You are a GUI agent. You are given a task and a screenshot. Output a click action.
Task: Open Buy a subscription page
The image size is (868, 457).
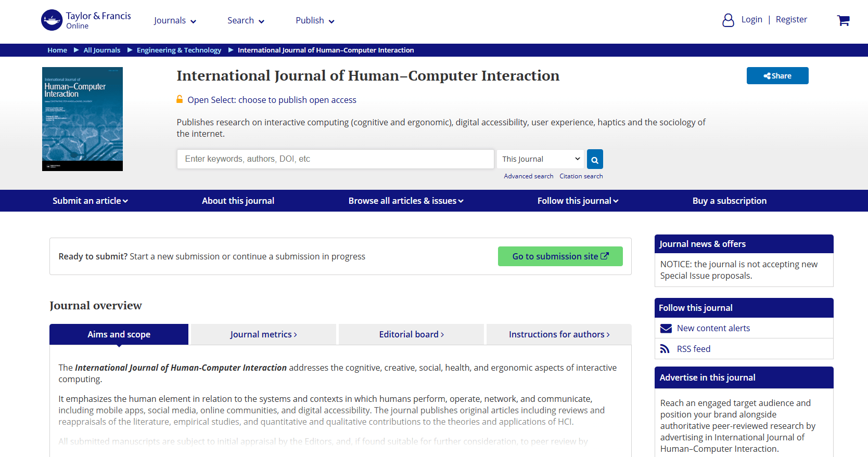coord(729,201)
